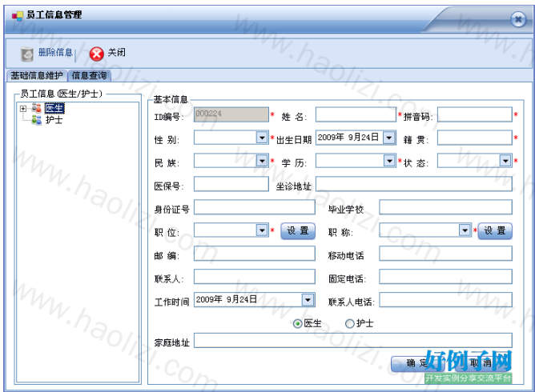Close window with round X button
The image size is (535, 392).
coord(518,19)
